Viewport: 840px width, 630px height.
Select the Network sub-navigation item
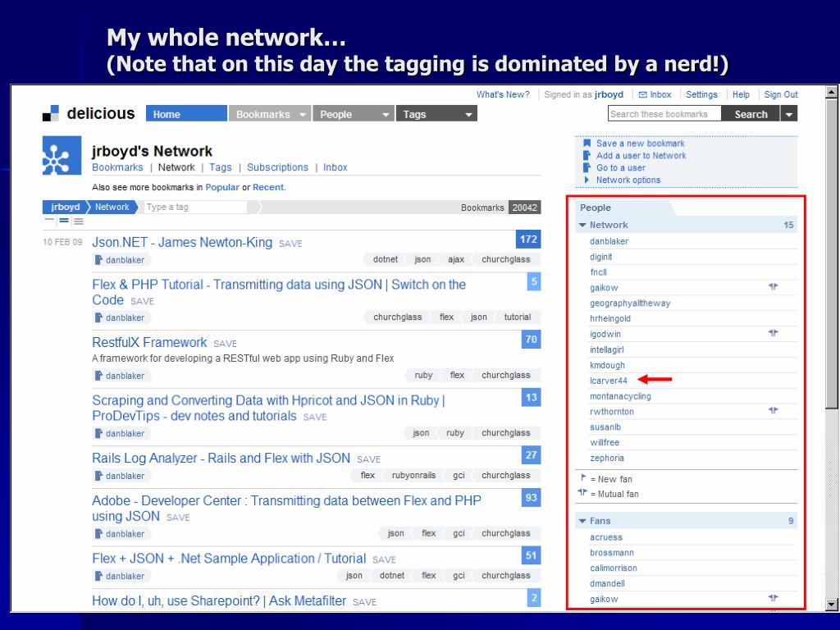tap(176, 167)
